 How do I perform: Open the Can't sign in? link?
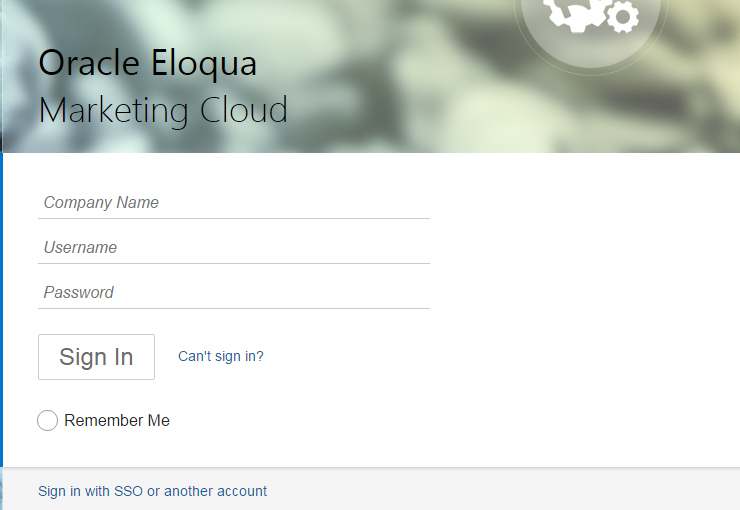pos(221,356)
